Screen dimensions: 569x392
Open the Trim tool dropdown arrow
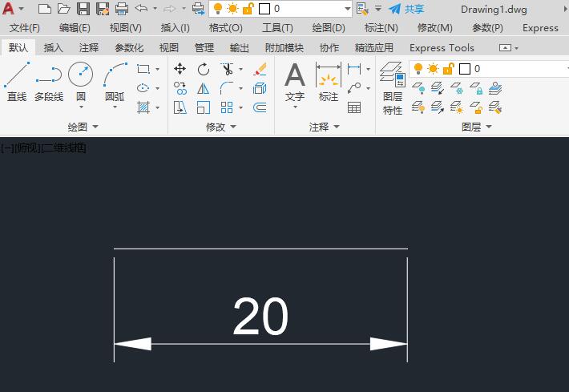(240, 69)
